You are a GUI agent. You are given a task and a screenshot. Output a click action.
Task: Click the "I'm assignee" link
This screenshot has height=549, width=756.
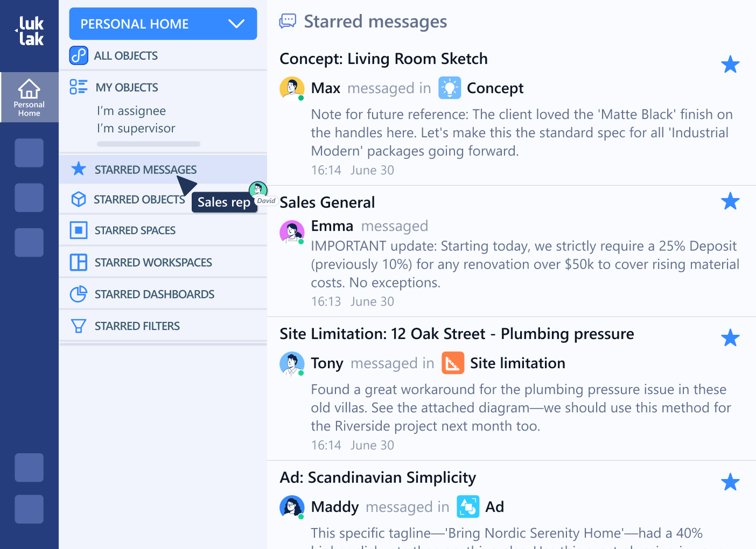click(131, 111)
